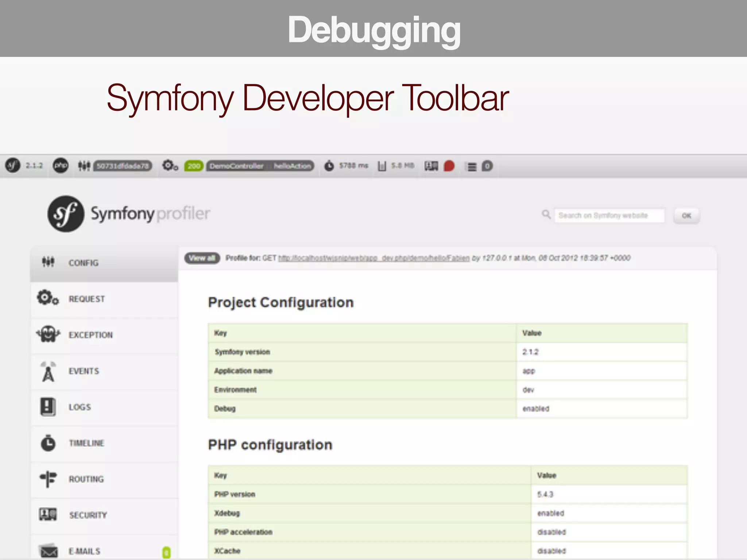Click the PHP icon in the debug toolbar
The width and height of the screenshot is (747, 560).
(61, 166)
